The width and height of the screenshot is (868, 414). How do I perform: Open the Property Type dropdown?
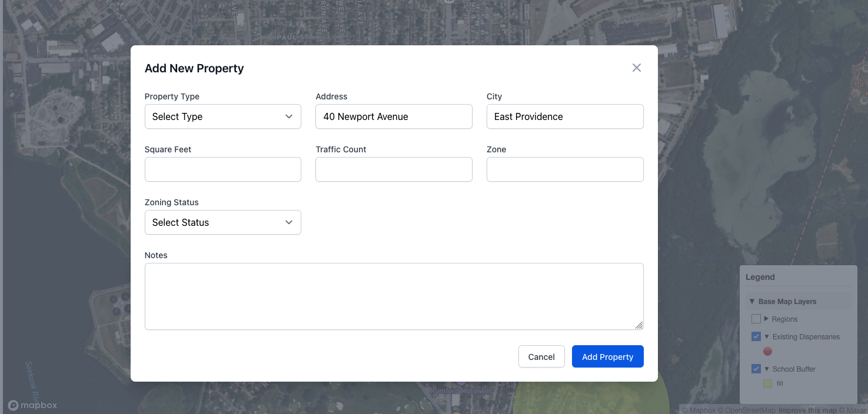[223, 116]
